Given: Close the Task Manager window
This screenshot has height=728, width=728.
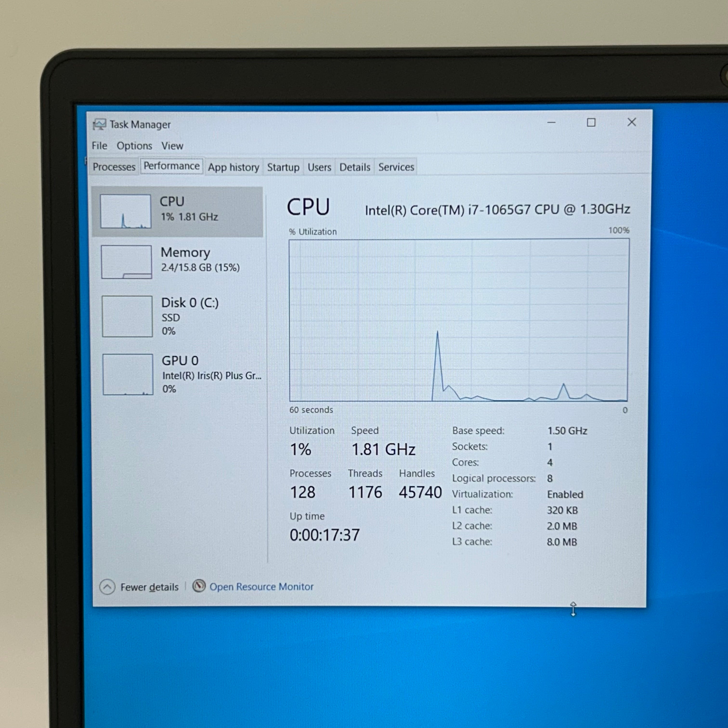Looking at the screenshot, I should click(631, 122).
